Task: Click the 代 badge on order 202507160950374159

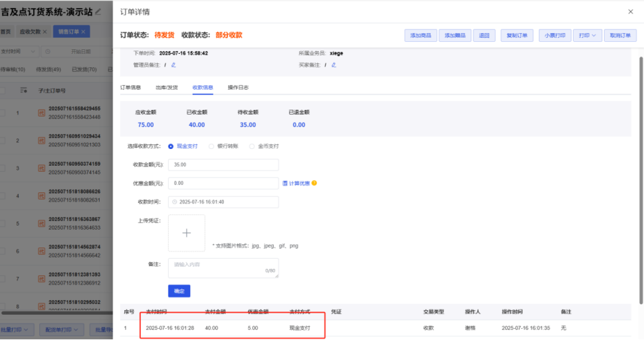Action: click(x=41, y=168)
